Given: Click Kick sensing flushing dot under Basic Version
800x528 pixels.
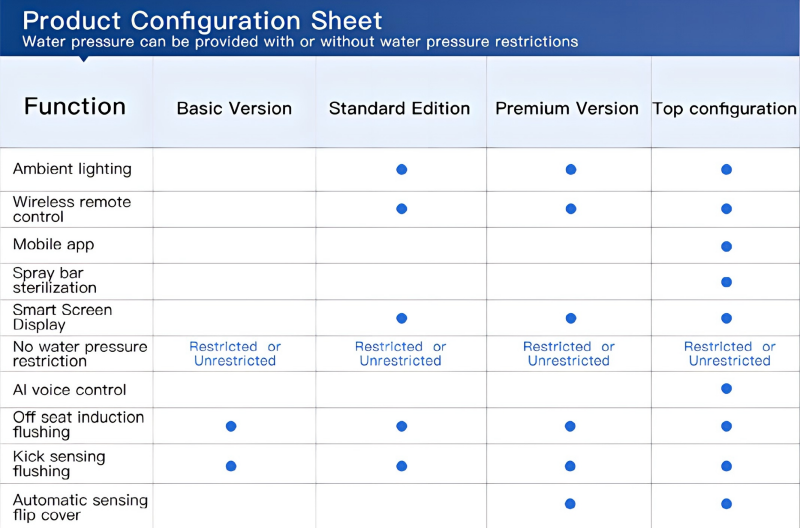Looking at the screenshot, I should click(231, 466).
